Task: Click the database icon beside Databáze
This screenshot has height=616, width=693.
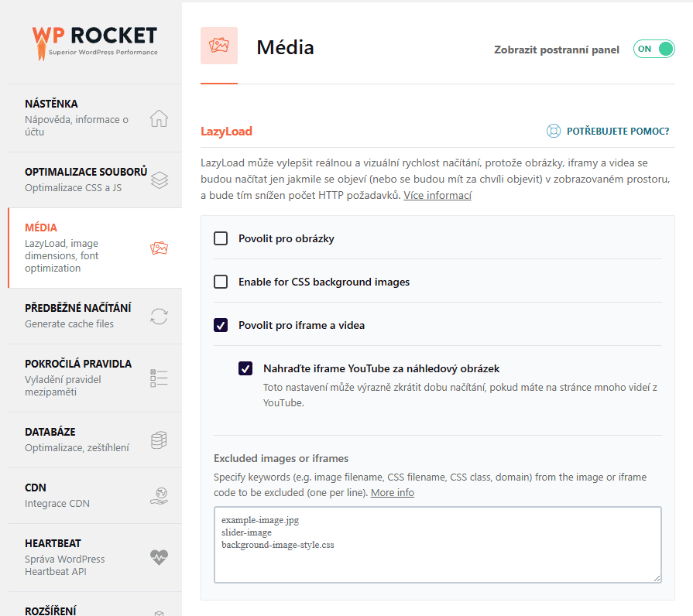Action: point(159,440)
